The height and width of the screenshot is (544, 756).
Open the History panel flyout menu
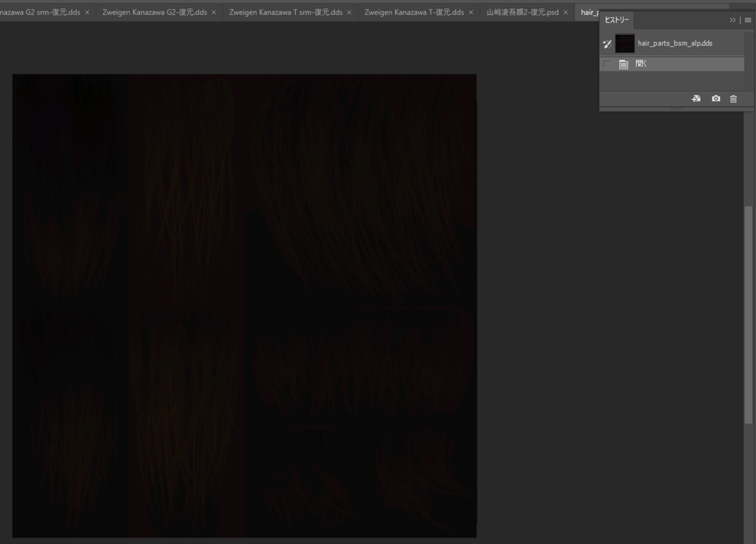click(x=748, y=20)
